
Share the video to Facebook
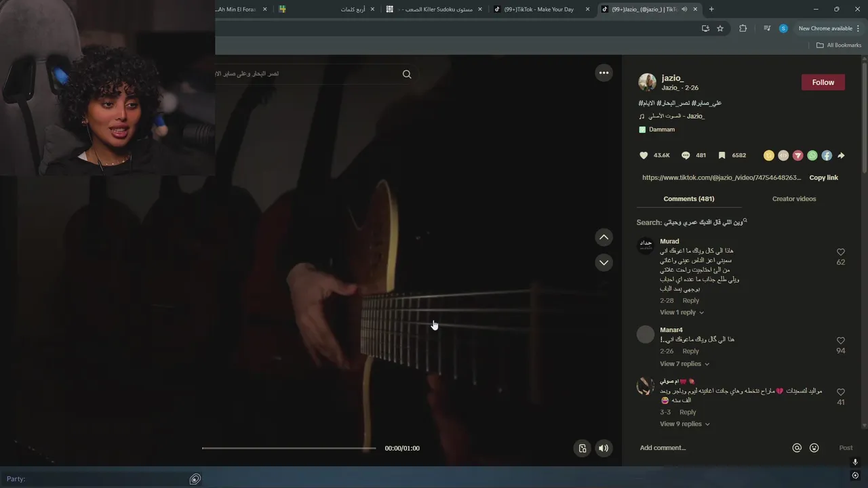pos(827,155)
